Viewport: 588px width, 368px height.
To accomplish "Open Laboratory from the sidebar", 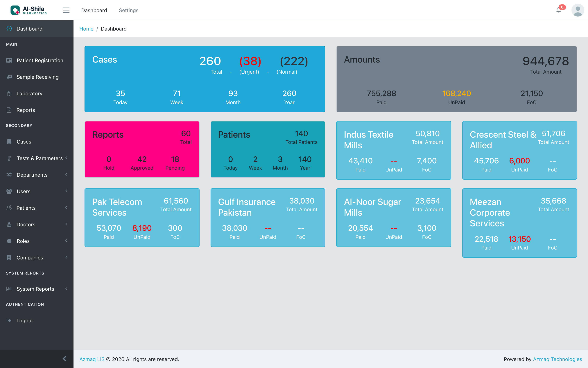I will [x=37, y=93].
